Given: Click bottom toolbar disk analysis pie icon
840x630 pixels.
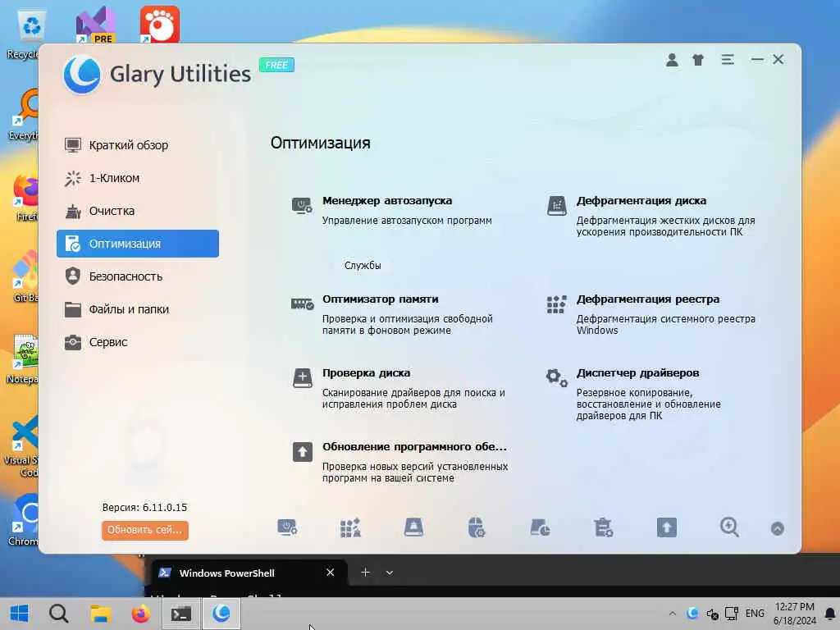Looking at the screenshot, I should tap(540, 527).
